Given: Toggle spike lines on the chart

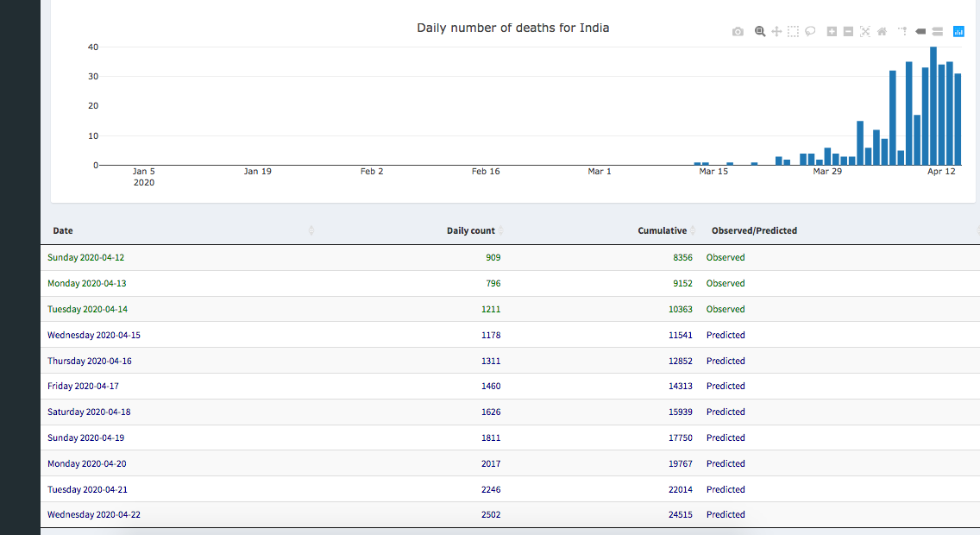Looking at the screenshot, I should pos(902,32).
